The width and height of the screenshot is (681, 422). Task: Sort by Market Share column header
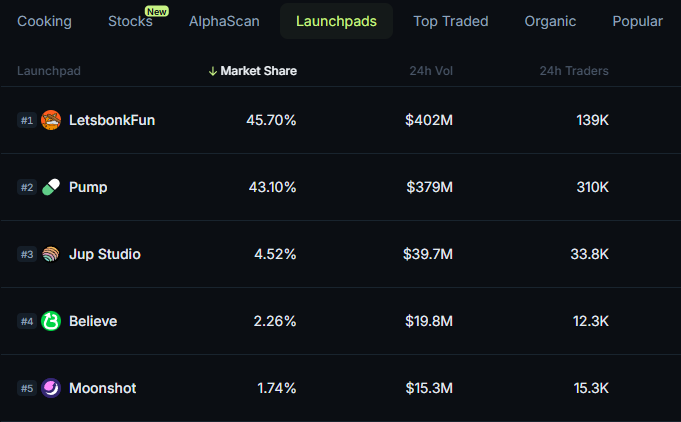258,71
